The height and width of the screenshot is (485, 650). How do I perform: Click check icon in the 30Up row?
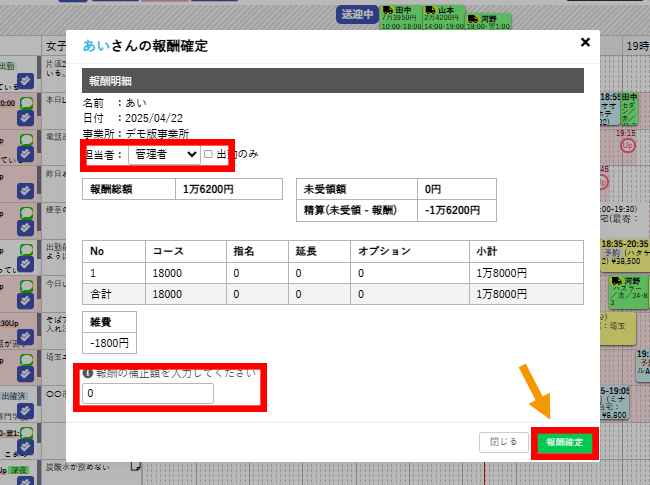(25, 337)
